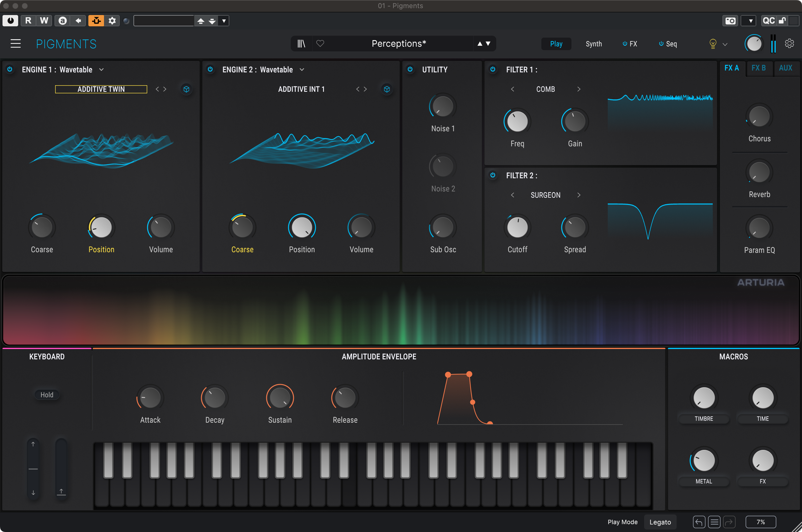
Task: Select next Filter 1 type arrow
Action: coord(579,89)
